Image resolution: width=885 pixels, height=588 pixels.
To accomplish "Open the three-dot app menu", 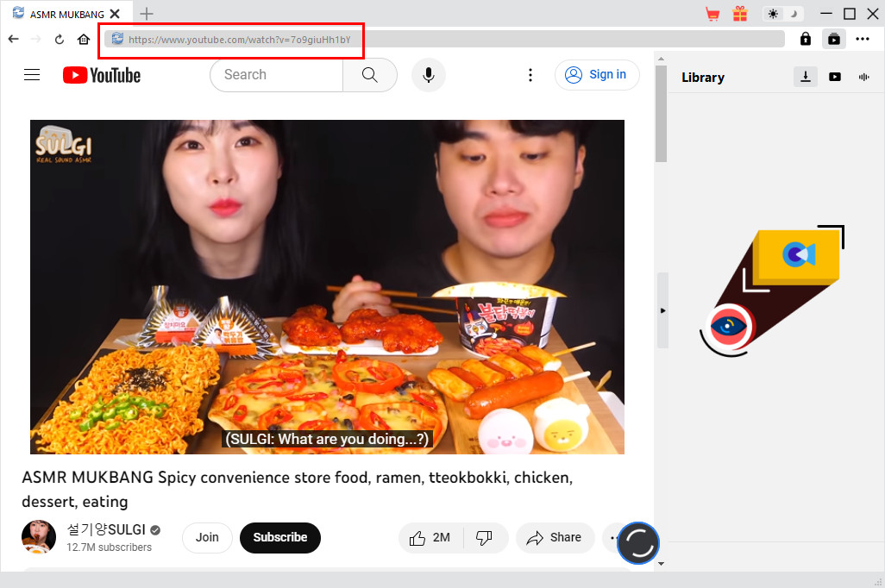I will coord(863,39).
